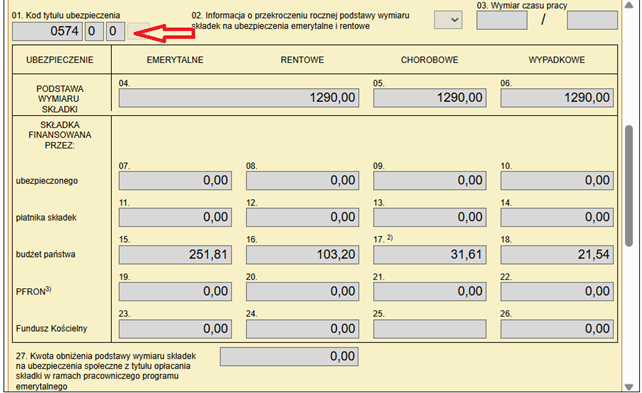The image size is (642, 393).
Task: Click field 12 płatnika składek rentowe
Action: [303, 217]
